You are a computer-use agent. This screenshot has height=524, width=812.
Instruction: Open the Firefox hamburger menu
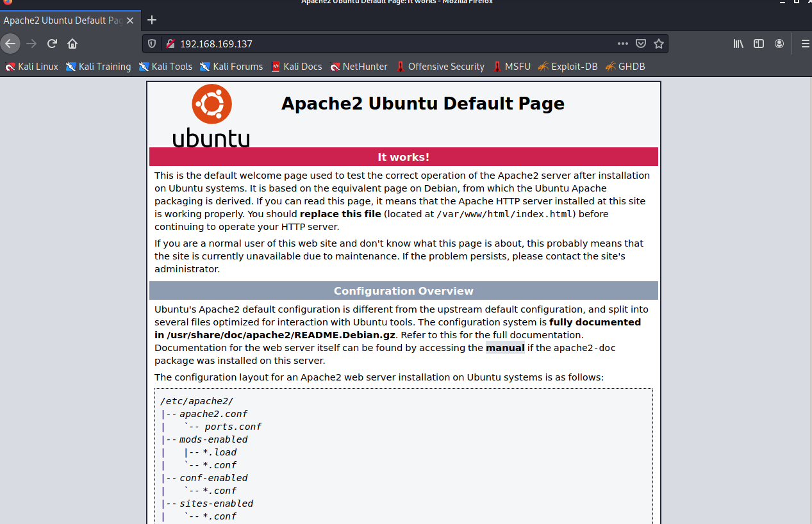tap(806, 44)
